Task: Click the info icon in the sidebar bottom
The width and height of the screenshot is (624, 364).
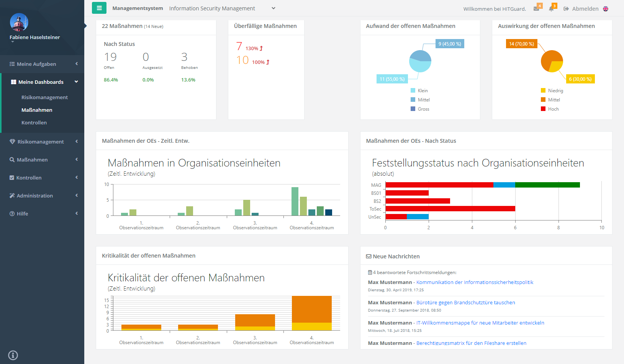Action: point(13,355)
